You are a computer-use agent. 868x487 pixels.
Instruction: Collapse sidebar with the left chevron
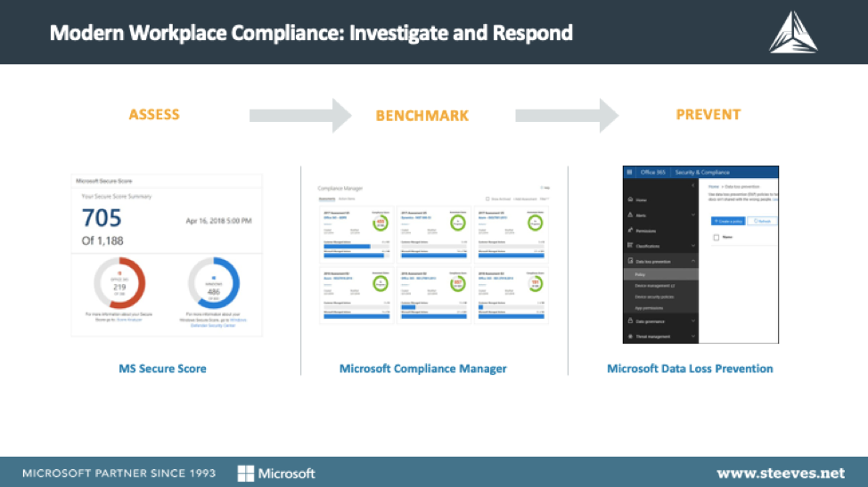[693, 186]
